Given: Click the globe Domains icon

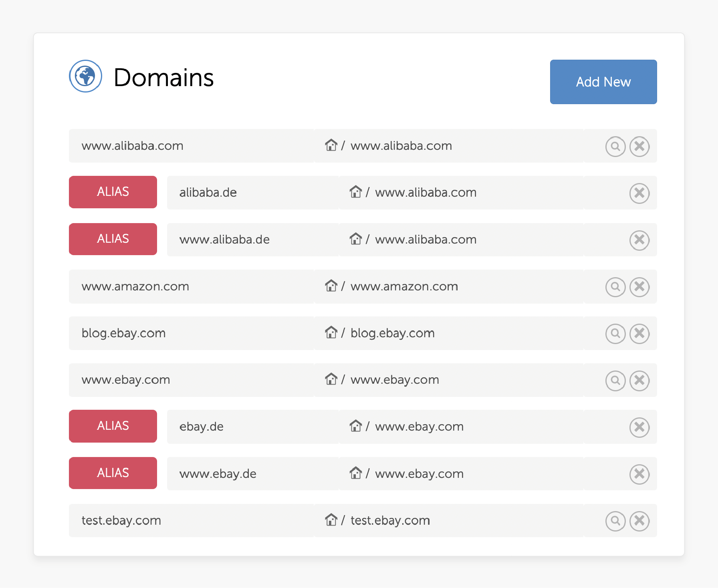Looking at the screenshot, I should [85, 76].
